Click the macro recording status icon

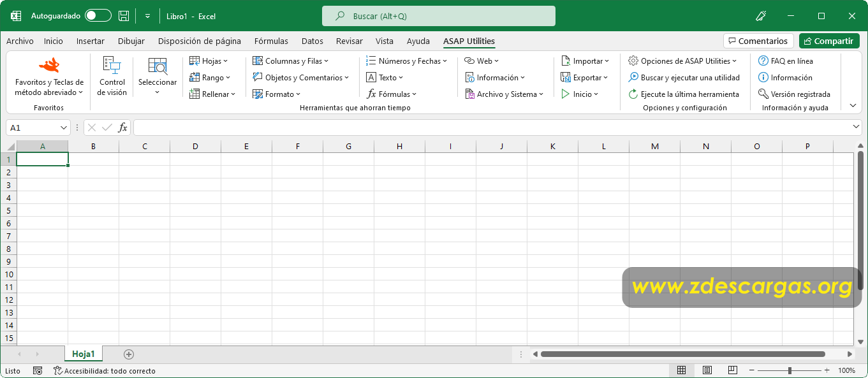pyautogui.click(x=38, y=370)
